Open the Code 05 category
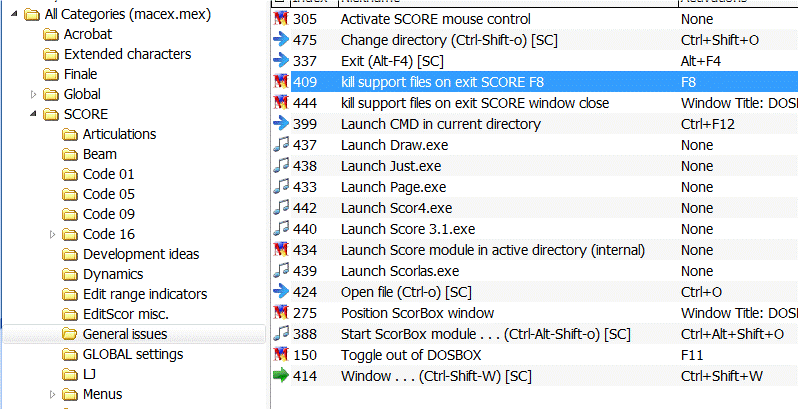798x409 pixels. [109, 194]
